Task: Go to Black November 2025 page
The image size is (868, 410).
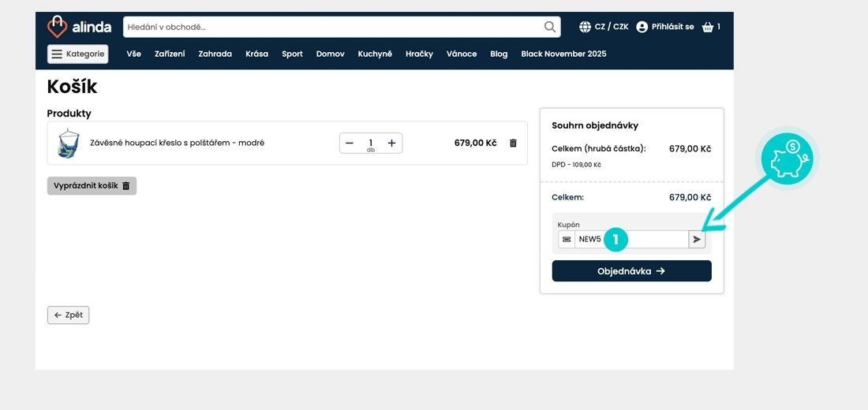Action: click(563, 54)
